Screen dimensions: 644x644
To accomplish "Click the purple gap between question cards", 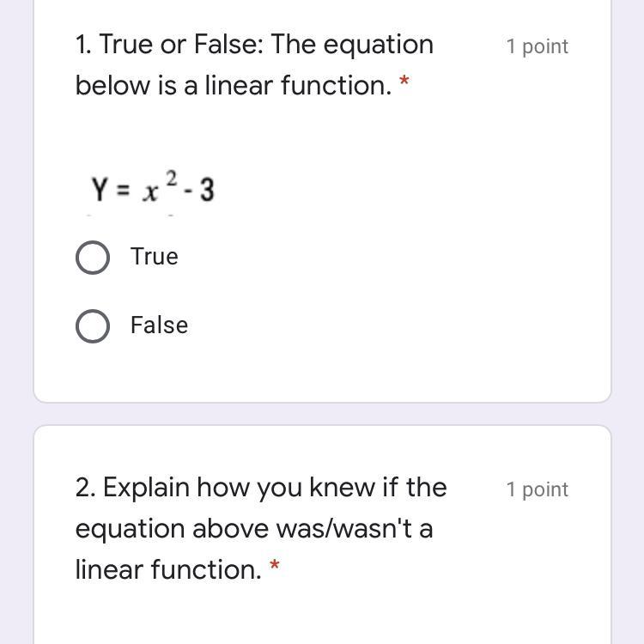I will point(322,414).
